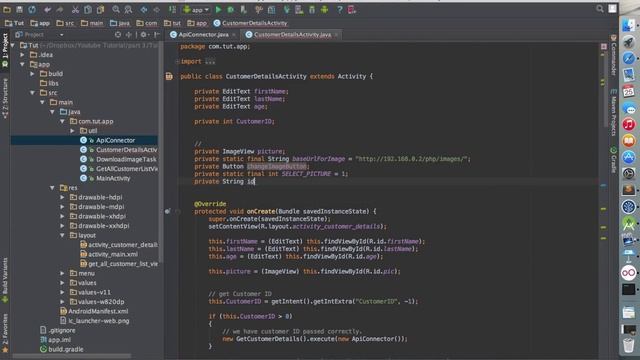
Task: Click the java breadcrumb
Action: click(120, 23)
